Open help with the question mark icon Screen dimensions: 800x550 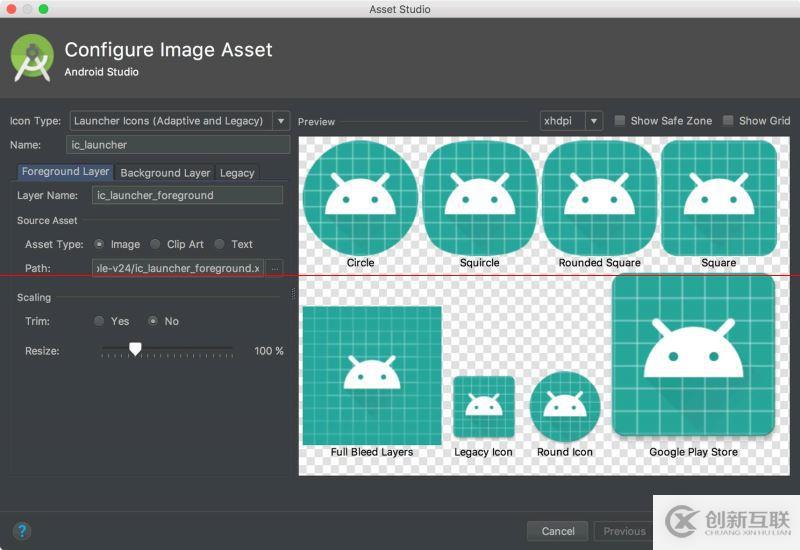(x=21, y=531)
